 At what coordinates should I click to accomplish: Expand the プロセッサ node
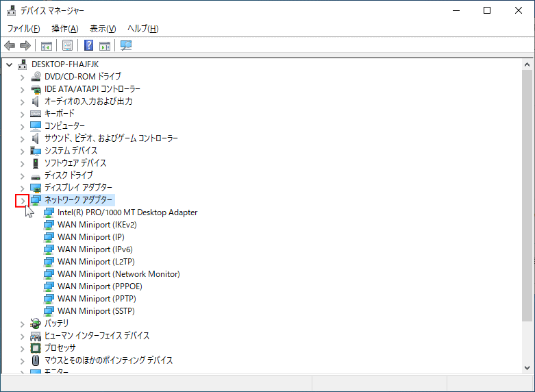coord(23,349)
